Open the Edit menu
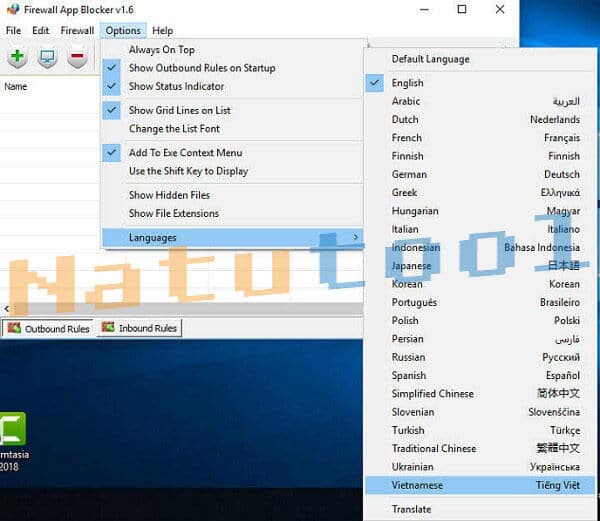This screenshot has height=521, width=600. 40,31
